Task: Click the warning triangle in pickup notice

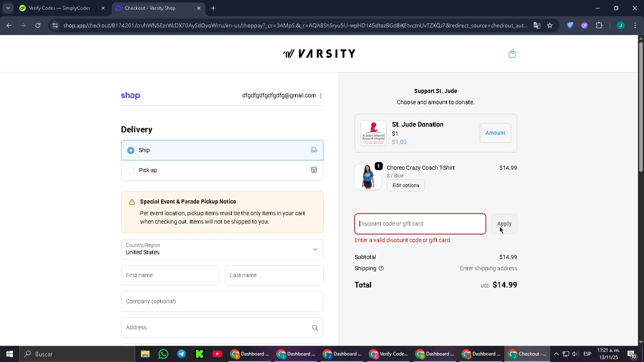Action: click(132, 202)
